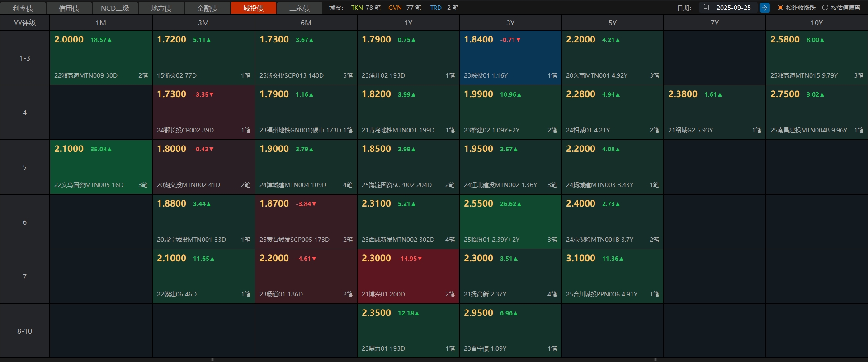This screenshot has height=362, width=868.
Task: Open the 25黄石城发SCP005 173D cell
Action: click(306, 222)
